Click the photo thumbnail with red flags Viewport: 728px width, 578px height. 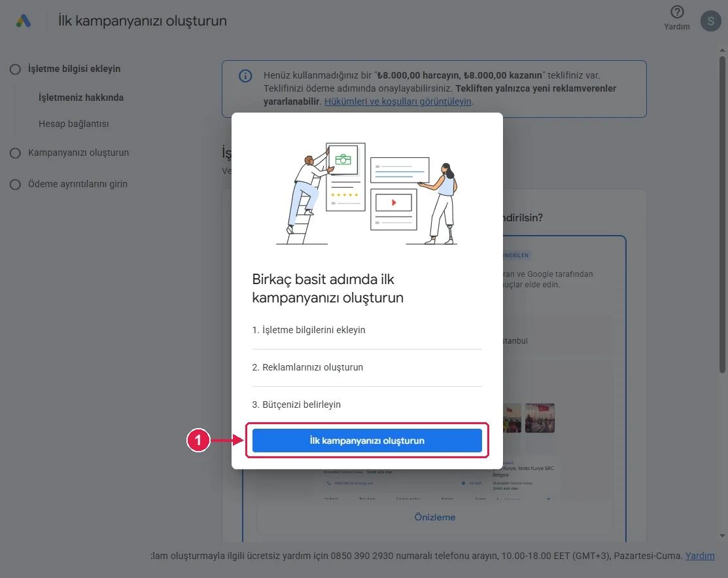540,418
